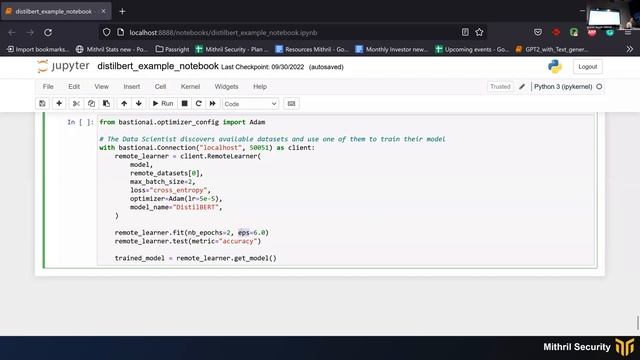
Task: Copy selected cells icon
Action: pyautogui.click(x=91, y=104)
